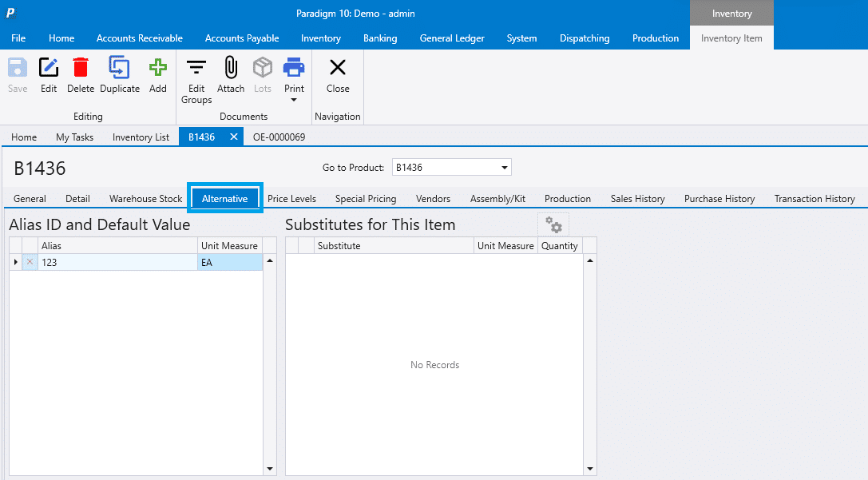Click the Lots box icon

coord(263,68)
